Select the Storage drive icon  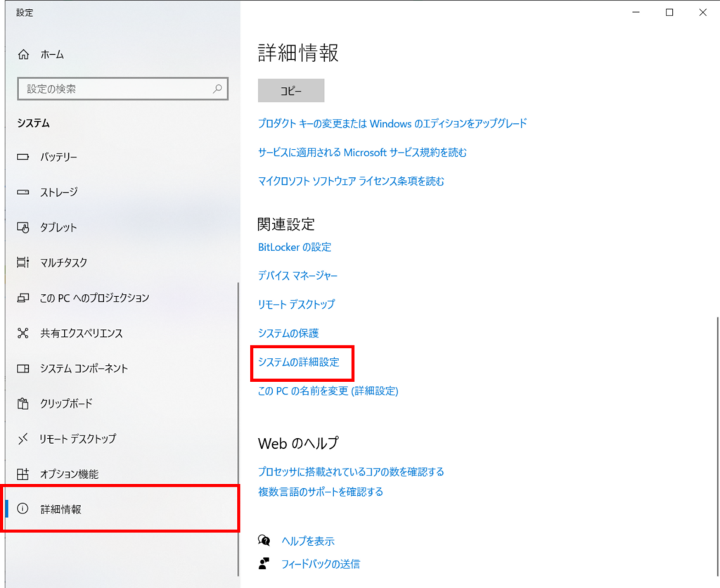pyautogui.click(x=23, y=192)
